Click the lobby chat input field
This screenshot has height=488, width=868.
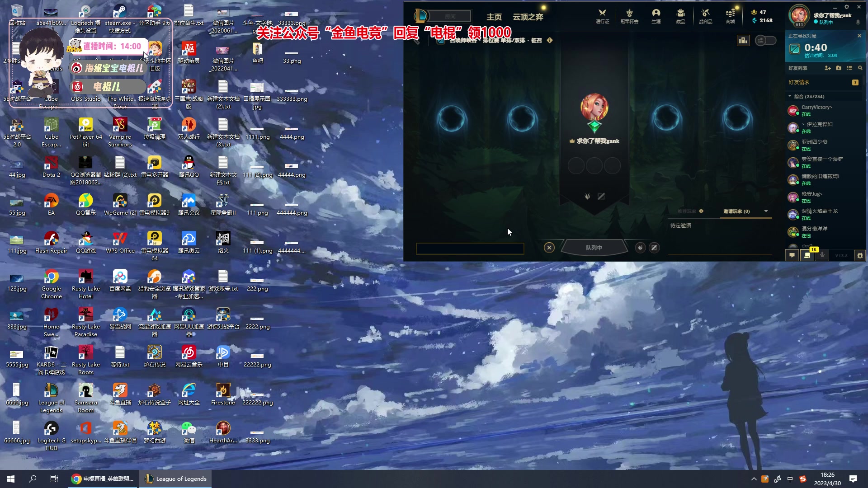pyautogui.click(x=470, y=249)
